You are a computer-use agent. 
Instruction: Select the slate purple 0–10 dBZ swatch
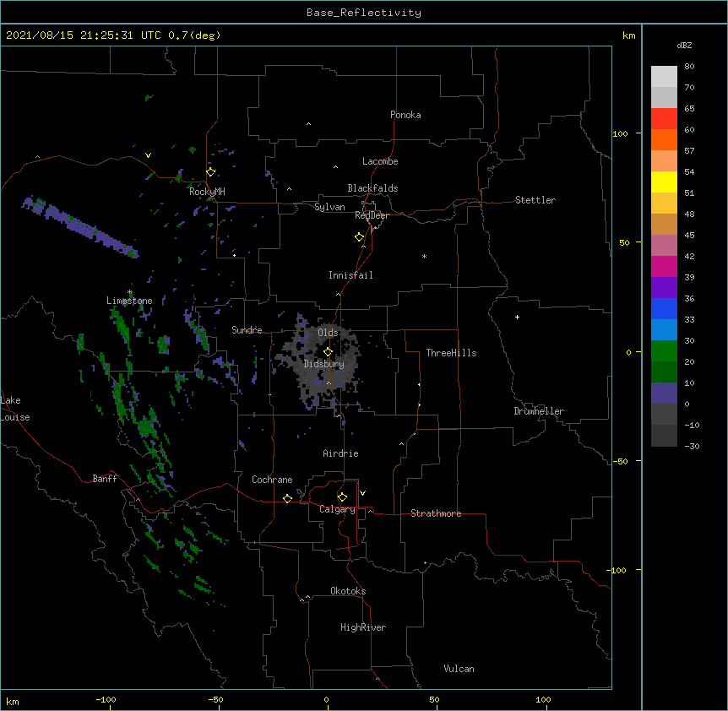(x=664, y=393)
